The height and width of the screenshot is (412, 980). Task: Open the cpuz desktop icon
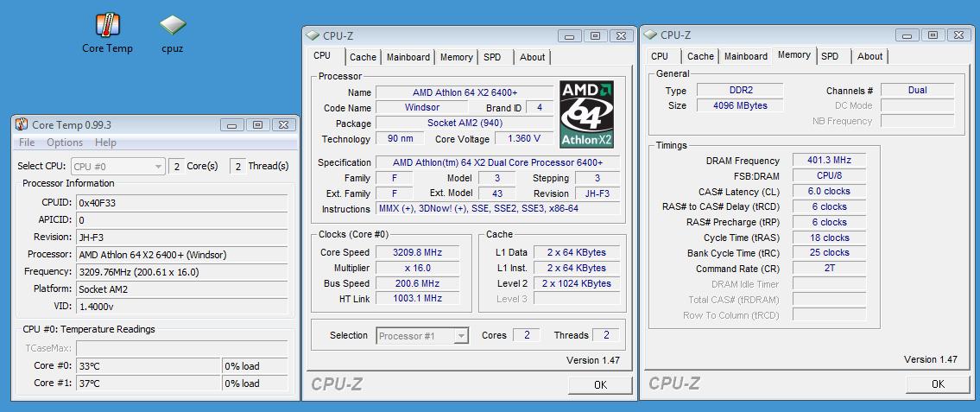[172, 33]
